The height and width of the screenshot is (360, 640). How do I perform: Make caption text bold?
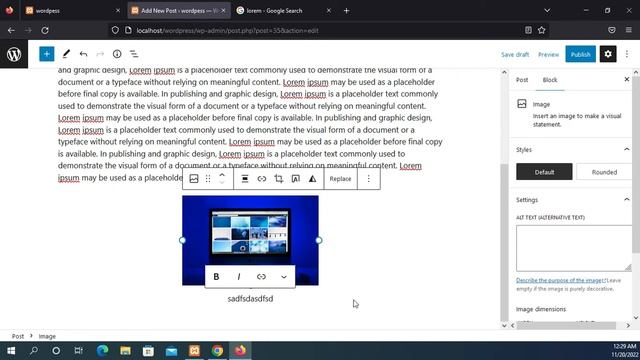[216, 277]
